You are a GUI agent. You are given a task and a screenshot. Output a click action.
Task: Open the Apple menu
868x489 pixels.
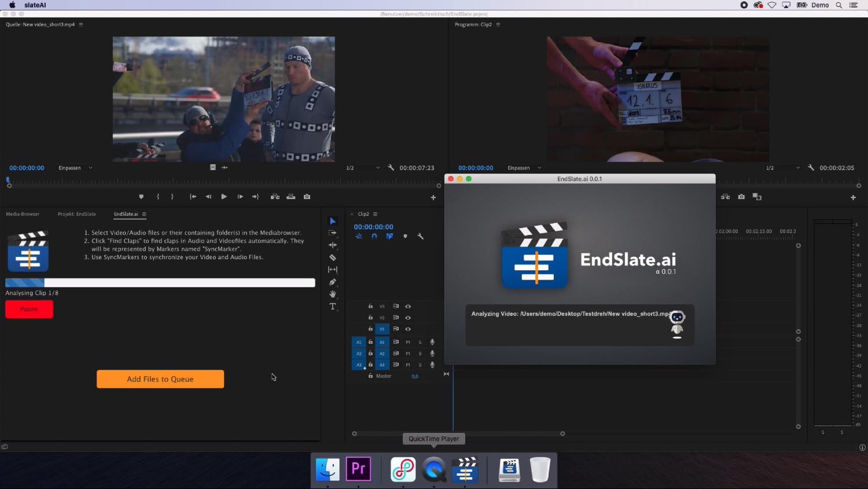pos(12,5)
